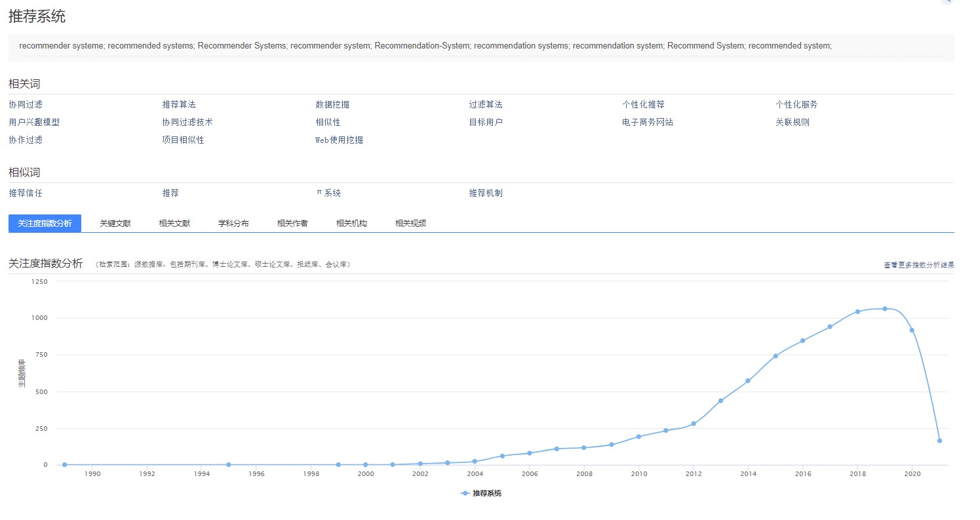Click the 2012 data point on chart

tap(694, 424)
